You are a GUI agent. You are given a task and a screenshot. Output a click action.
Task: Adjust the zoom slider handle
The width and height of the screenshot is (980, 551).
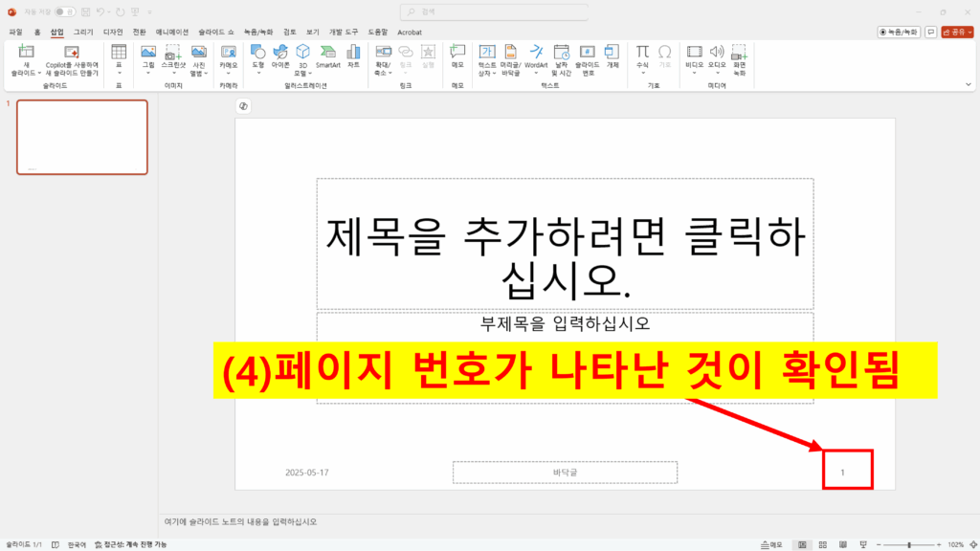click(x=909, y=544)
